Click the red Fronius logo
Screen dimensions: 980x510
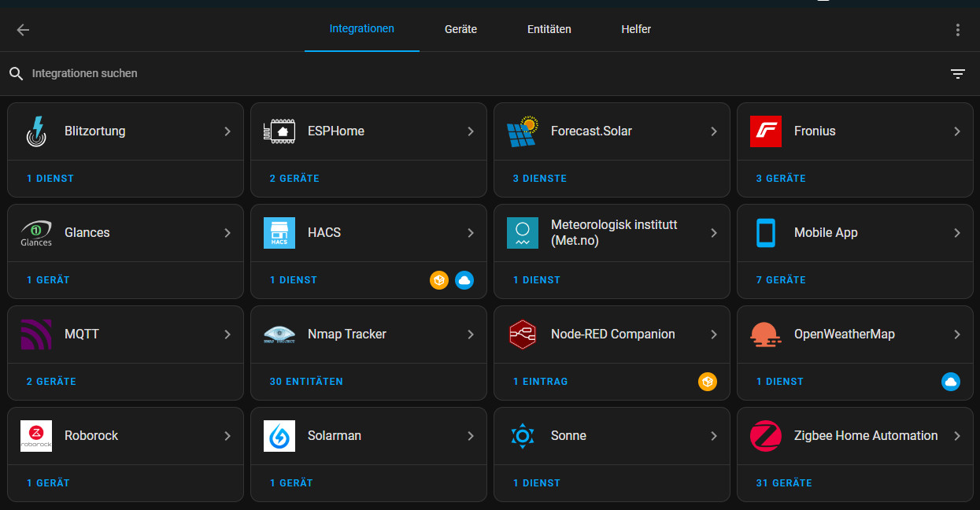tap(765, 131)
